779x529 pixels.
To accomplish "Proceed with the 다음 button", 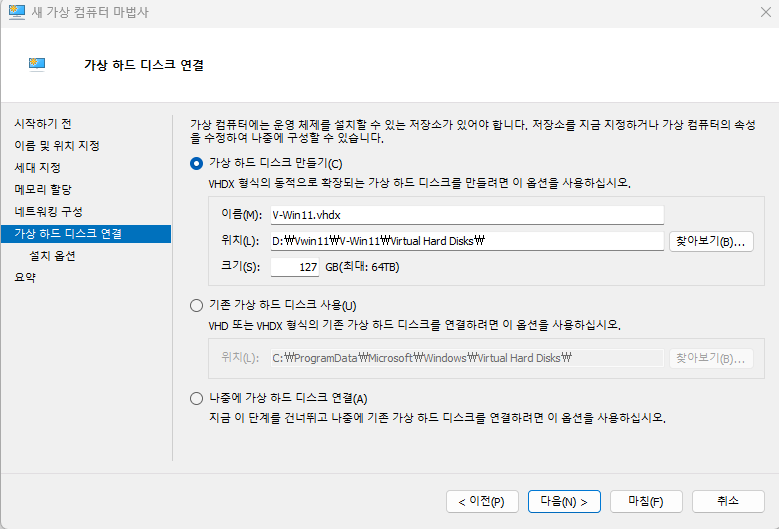I will coord(564,501).
